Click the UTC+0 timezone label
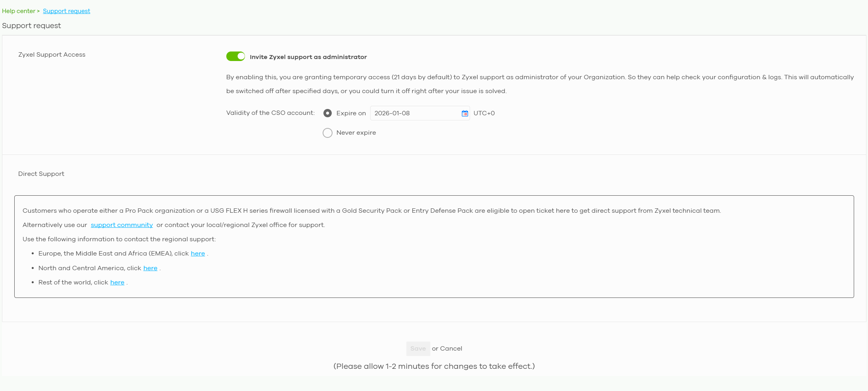Image resolution: width=868 pixels, height=391 pixels. point(484,113)
